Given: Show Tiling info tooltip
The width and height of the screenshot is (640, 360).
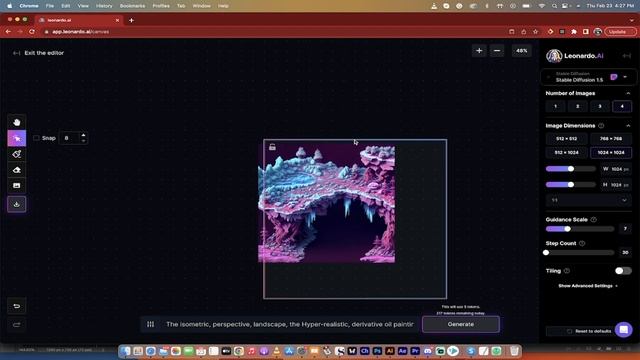Looking at the screenshot, I should [567, 271].
